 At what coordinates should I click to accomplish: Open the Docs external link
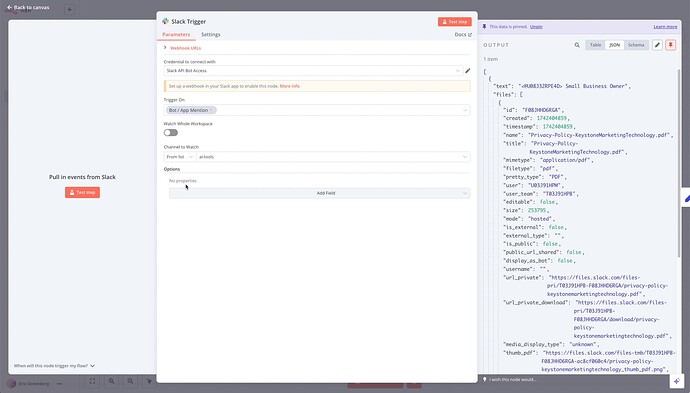coord(463,34)
